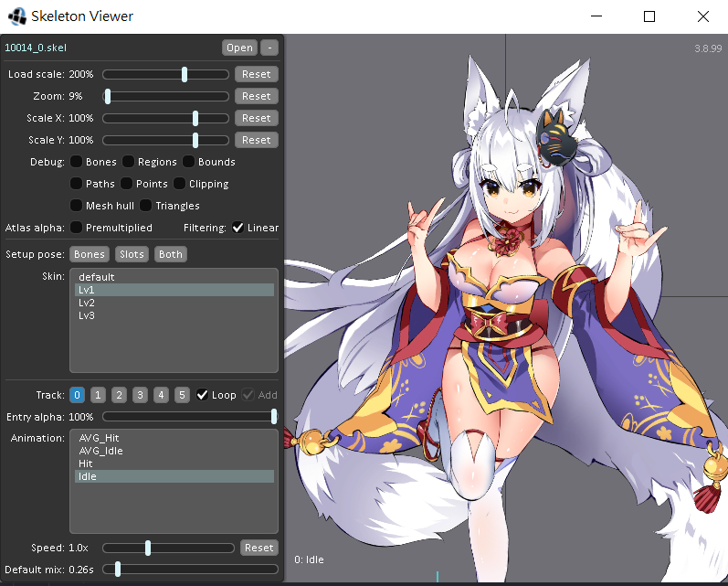This screenshot has height=586, width=728.
Task: Click the Entry alpha slider handle
Action: pyautogui.click(x=274, y=417)
